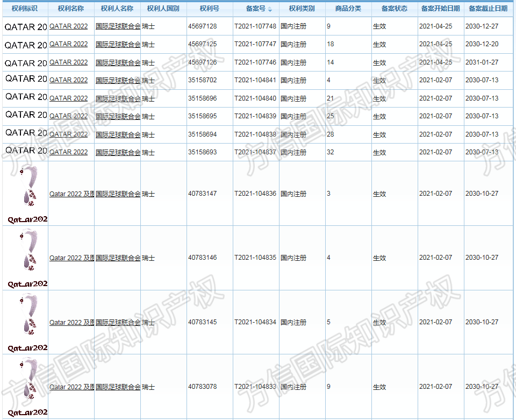Click QATAR 20 mark image in row 35158693
The width and height of the screenshot is (516, 420).
pyautogui.click(x=26, y=151)
